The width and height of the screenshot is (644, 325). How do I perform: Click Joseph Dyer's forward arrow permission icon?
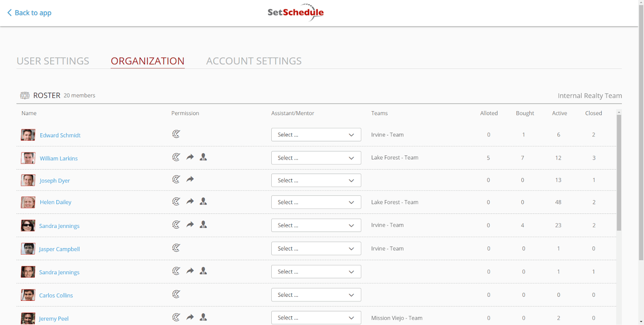coord(190,179)
